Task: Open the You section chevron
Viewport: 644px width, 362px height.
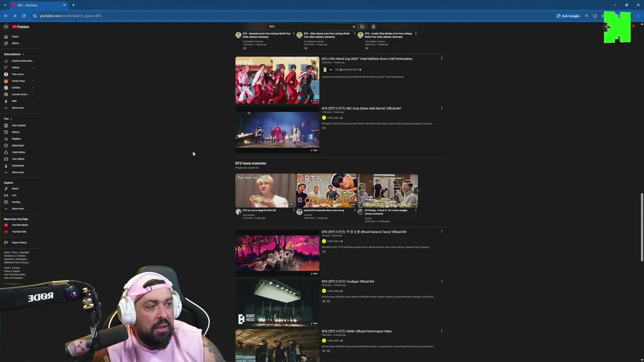Action: coord(11,119)
